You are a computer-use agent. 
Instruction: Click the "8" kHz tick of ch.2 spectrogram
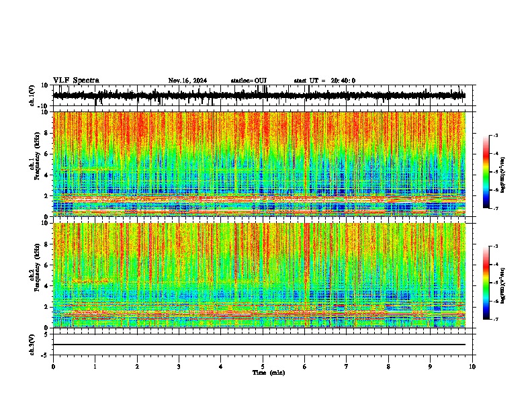(47, 244)
